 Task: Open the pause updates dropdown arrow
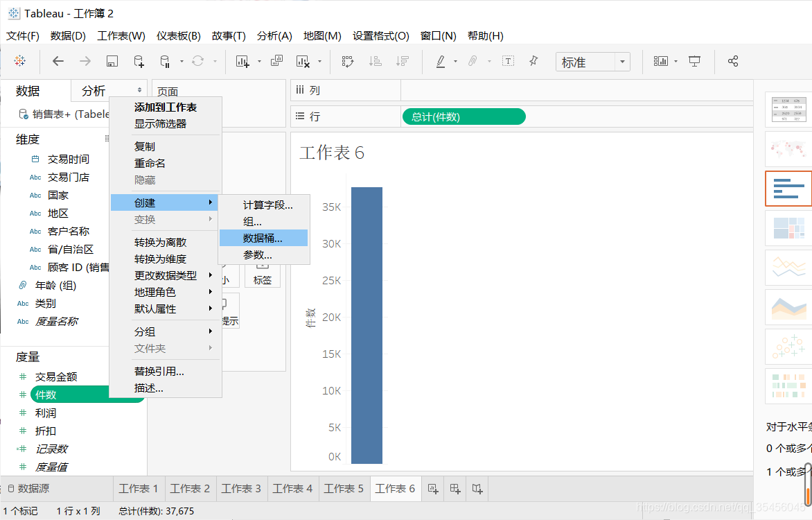[182, 61]
